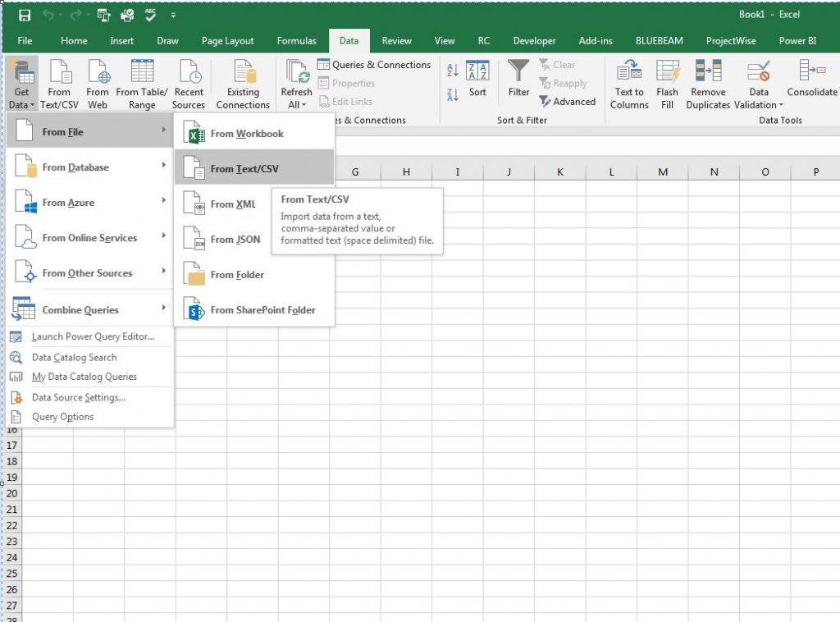
Task: Open the Data Validation dropdown
Action: pyautogui.click(x=759, y=84)
